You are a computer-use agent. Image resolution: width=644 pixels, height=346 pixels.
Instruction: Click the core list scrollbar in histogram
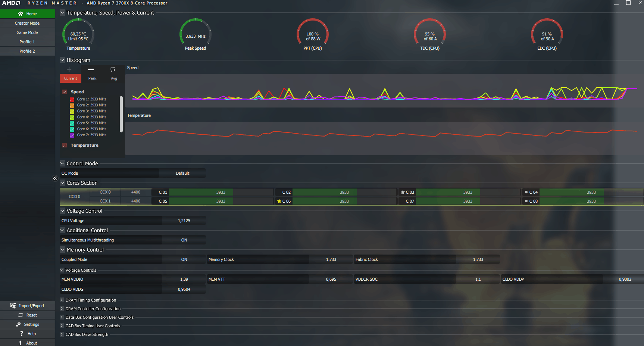click(121, 114)
